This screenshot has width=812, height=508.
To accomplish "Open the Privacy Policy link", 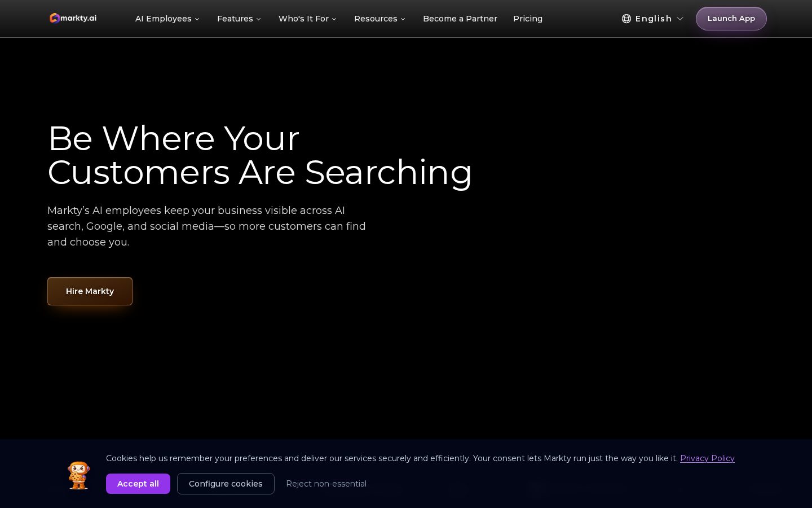I will [707, 458].
